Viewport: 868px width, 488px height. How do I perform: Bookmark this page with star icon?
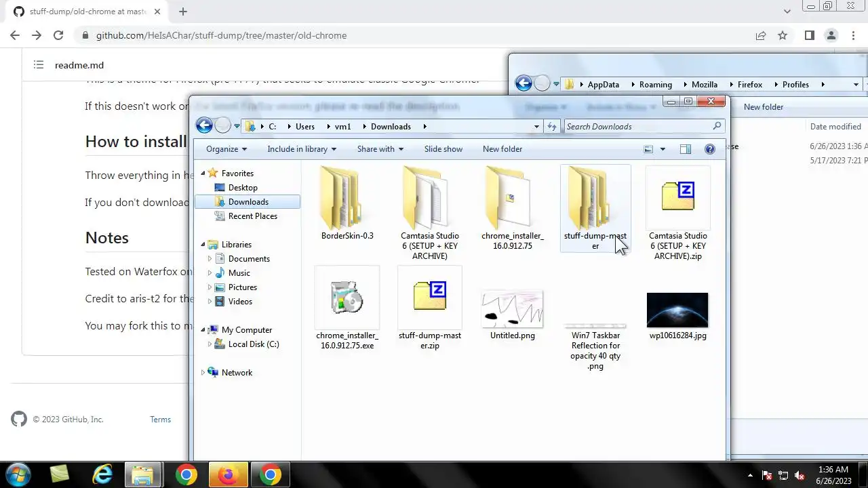pyautogui.click(x=783, y=35)
